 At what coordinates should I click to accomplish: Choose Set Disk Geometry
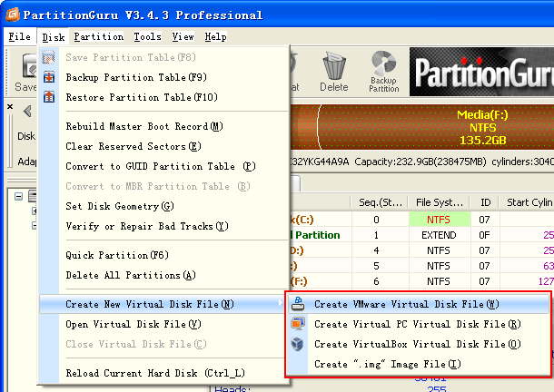pyautogui.click(x=164, y=206)
